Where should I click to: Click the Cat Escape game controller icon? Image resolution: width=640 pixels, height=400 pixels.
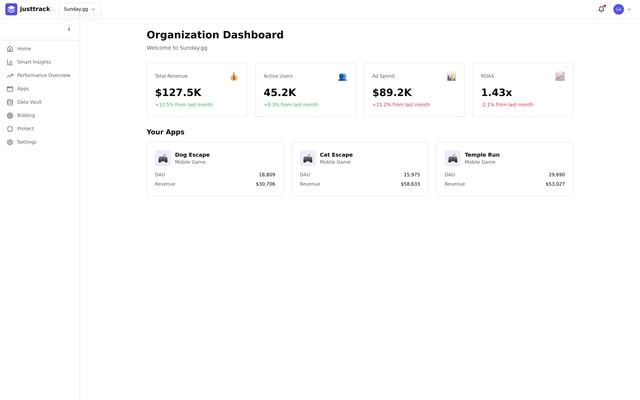point(308,158)
